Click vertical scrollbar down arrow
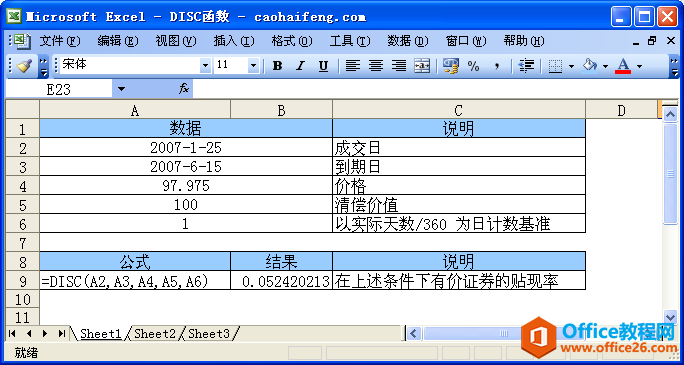This screenshot has width=684, height=365. pyautogui.click(x=670, y=317)
